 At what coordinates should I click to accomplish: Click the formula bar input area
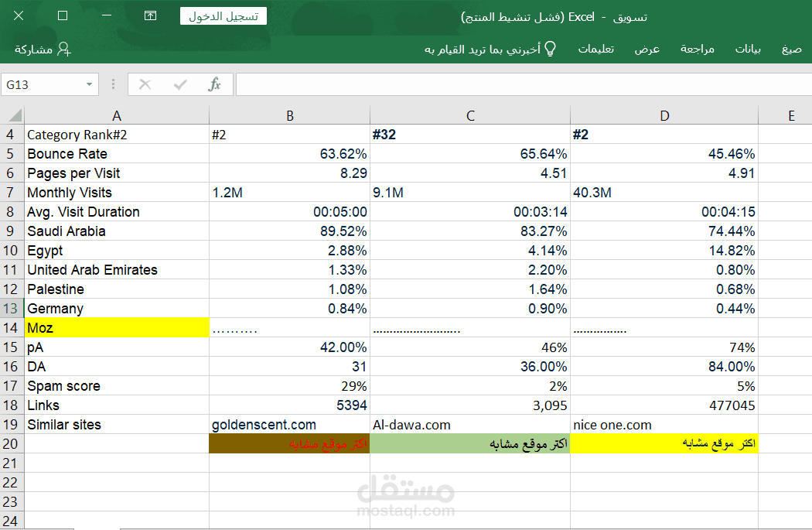[x=524, y=84]
